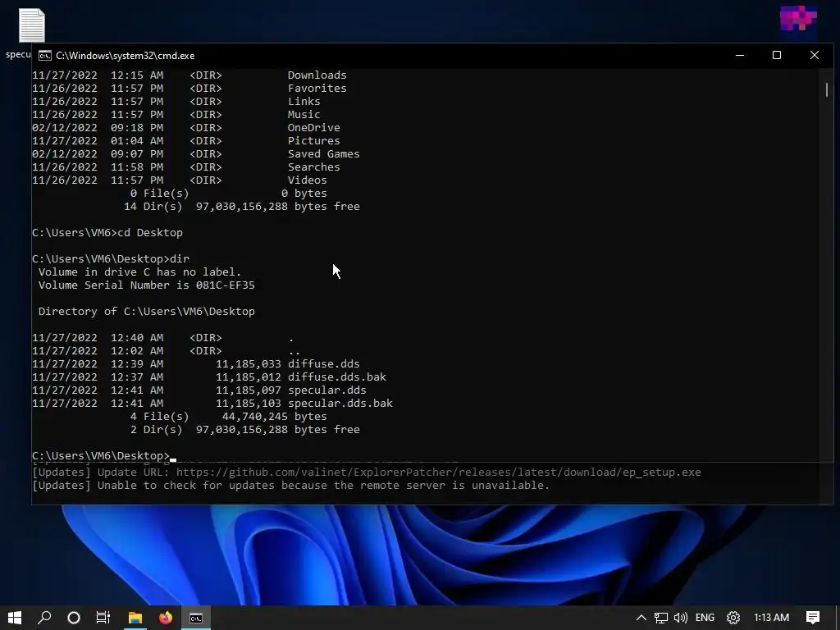Click the 'Searches' directory entry
This screenshot has height=630, width=840.
pyautogui.click(x=314, y=167)
